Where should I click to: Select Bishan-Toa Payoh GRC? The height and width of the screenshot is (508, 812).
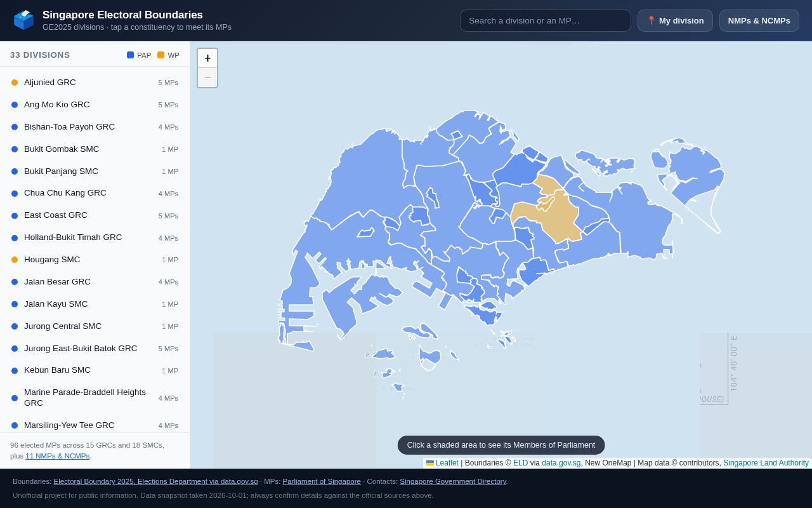tap(95, 127)
